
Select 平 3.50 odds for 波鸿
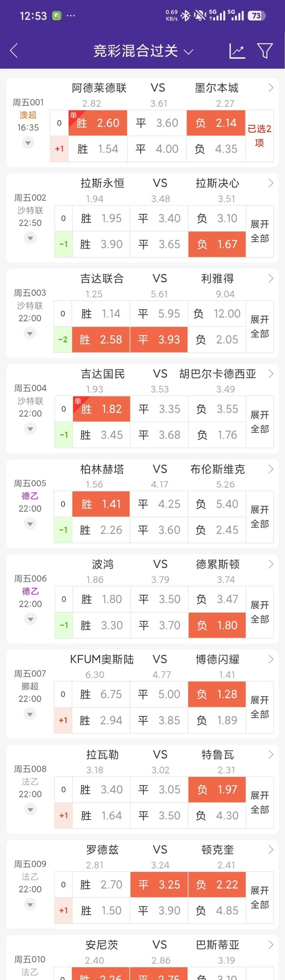click(159, 599)
